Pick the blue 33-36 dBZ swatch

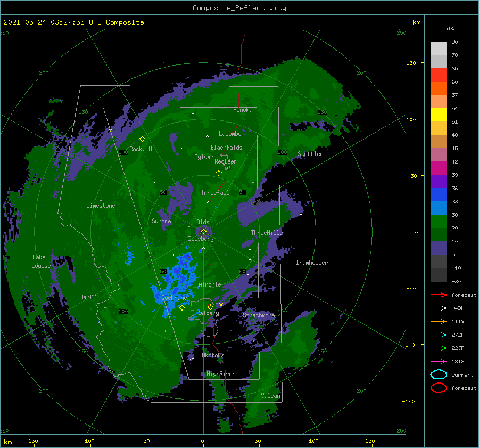439,194
